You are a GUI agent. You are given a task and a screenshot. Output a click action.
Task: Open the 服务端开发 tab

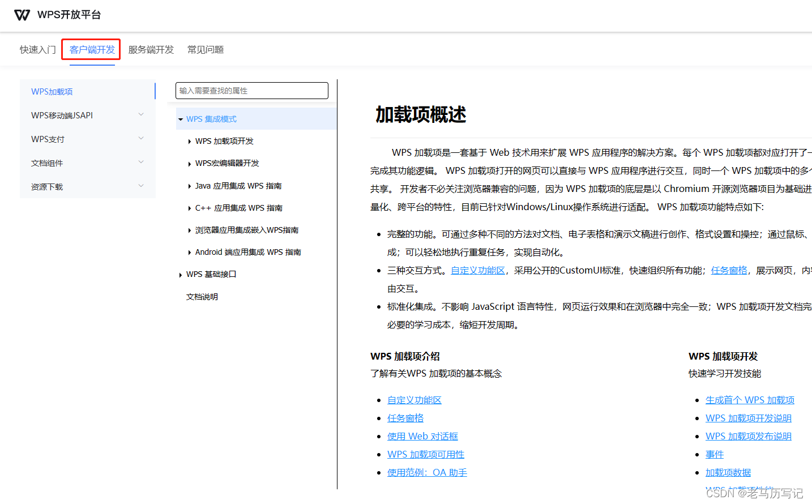click(151, 50)
